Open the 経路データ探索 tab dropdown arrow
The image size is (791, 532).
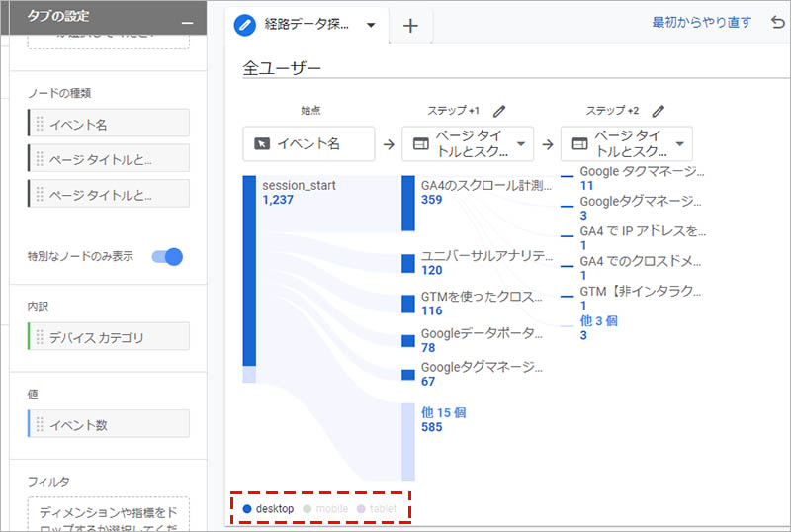tap(371, 26)
